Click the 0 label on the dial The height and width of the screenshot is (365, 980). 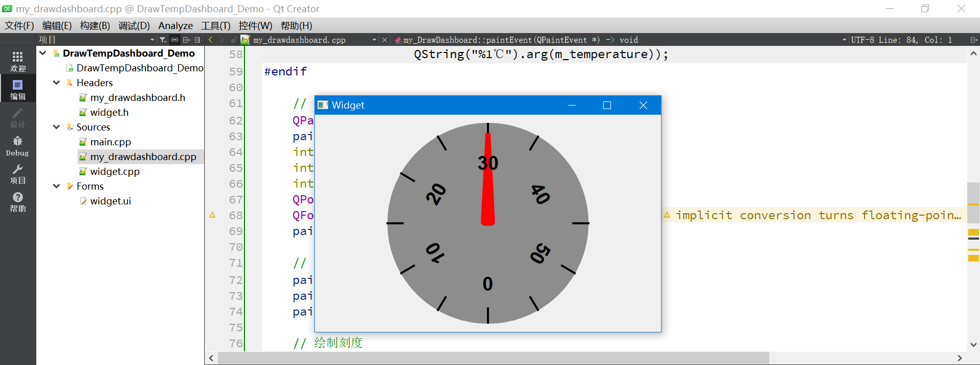click(x=488, y=284)
